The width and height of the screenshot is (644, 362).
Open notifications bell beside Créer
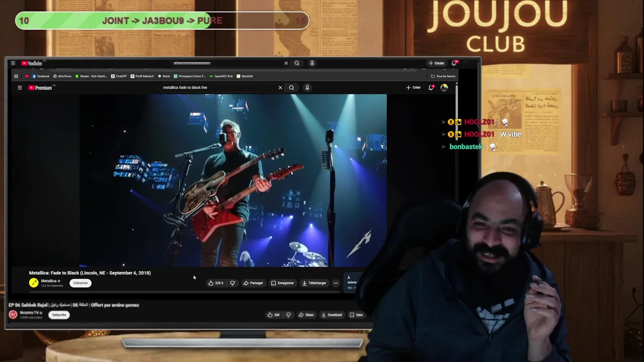431,87
